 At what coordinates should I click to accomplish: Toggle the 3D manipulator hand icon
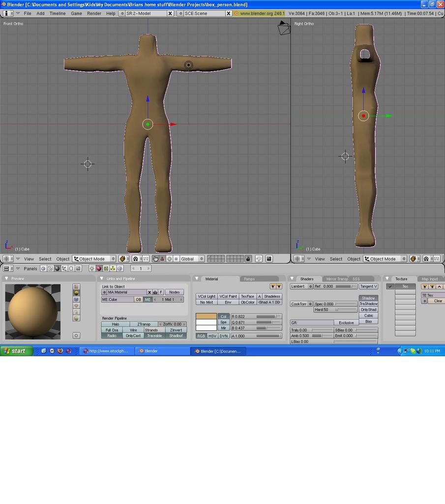(155, 259)
